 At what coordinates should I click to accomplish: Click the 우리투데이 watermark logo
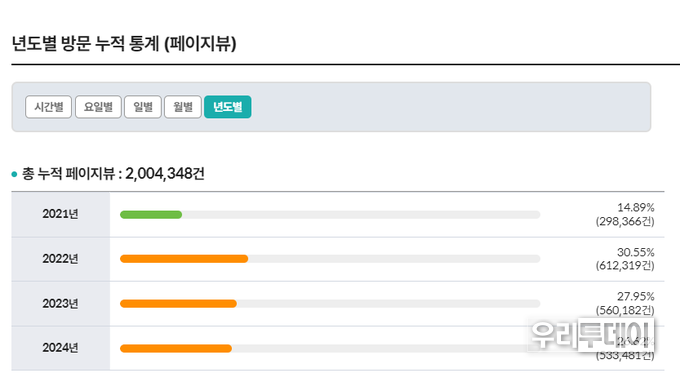(x=592, y=334)
